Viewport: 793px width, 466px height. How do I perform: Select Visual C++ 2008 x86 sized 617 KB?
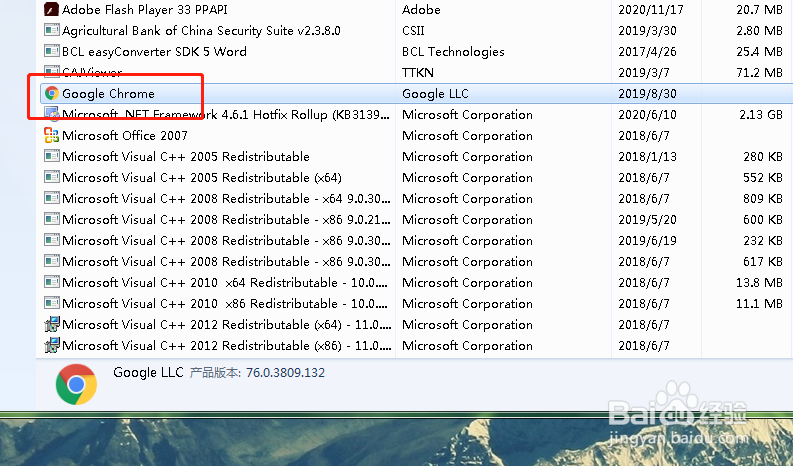pyautogui.click(x=226, y=262)
